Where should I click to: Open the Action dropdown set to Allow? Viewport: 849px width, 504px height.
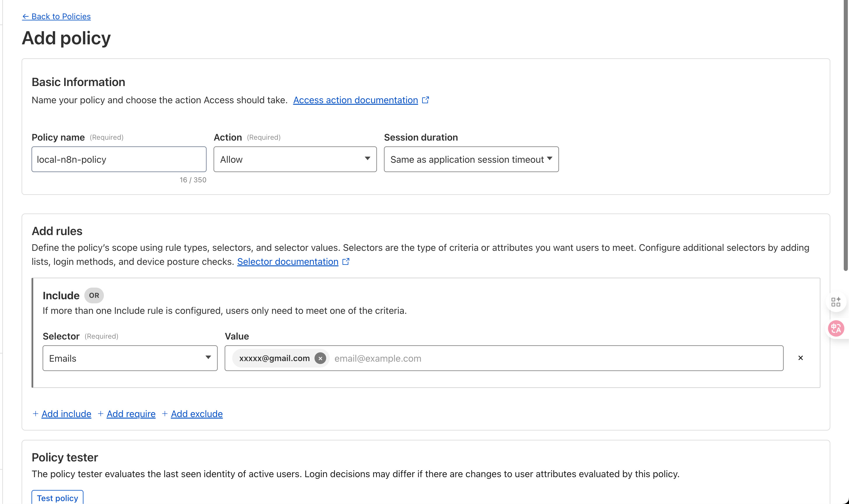tap(295, 159)
